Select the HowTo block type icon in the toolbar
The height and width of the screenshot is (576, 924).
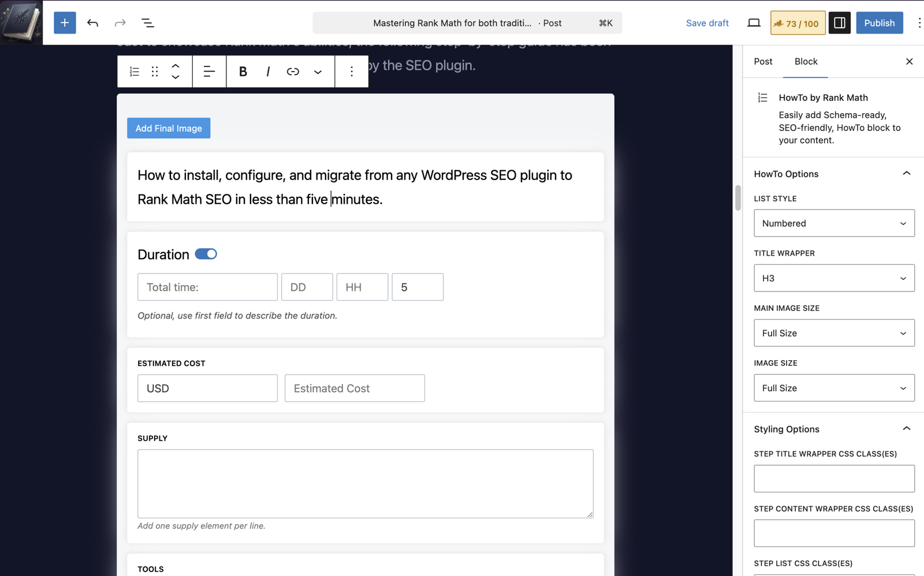(135, 72)
